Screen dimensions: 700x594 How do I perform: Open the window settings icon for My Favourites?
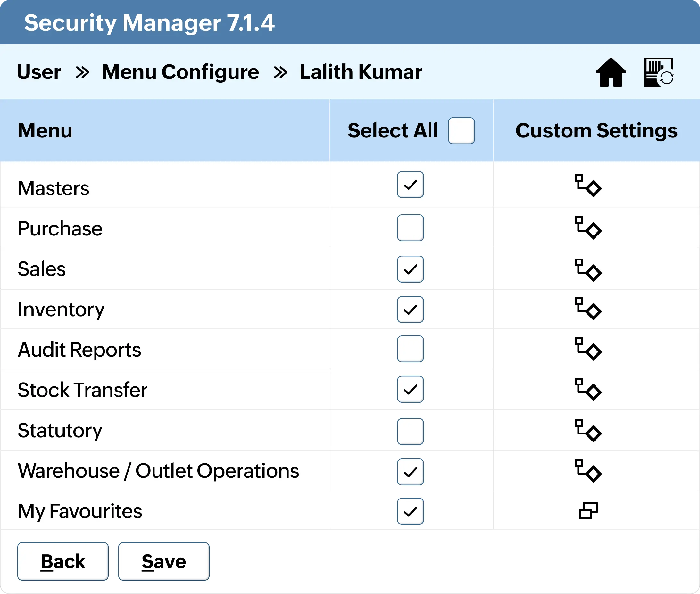[589, 511]
